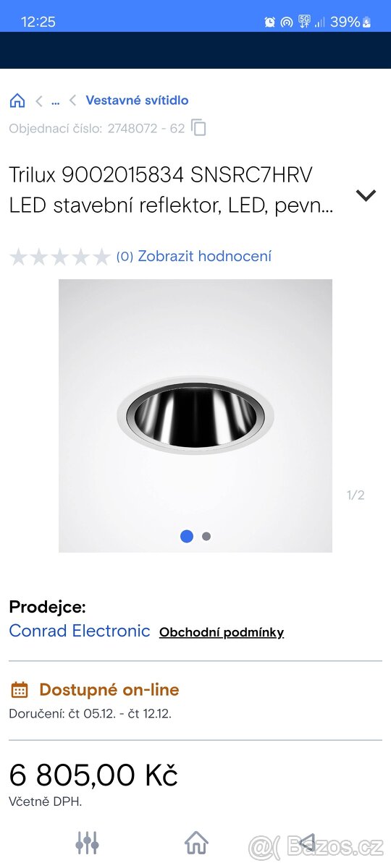This screenshot has width=391, height=868.
Task: Go back using first breadcrumb chevron
Action: click(x=39, y=101)
